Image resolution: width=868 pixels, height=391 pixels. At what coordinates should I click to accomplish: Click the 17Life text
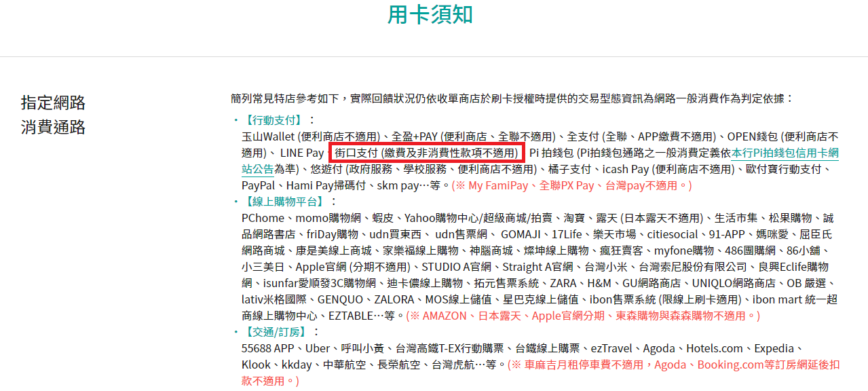567,234
